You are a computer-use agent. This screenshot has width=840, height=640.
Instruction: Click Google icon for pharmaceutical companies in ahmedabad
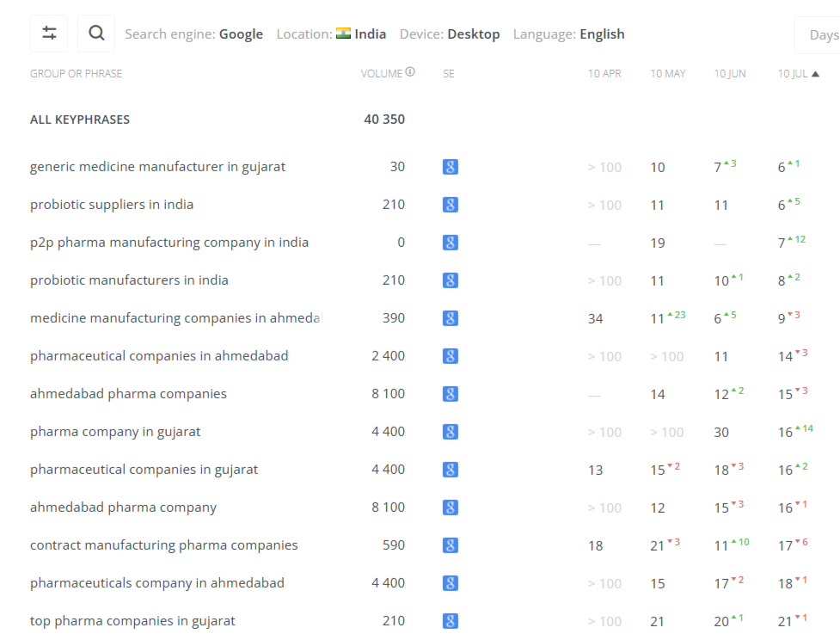click(450, 356)
